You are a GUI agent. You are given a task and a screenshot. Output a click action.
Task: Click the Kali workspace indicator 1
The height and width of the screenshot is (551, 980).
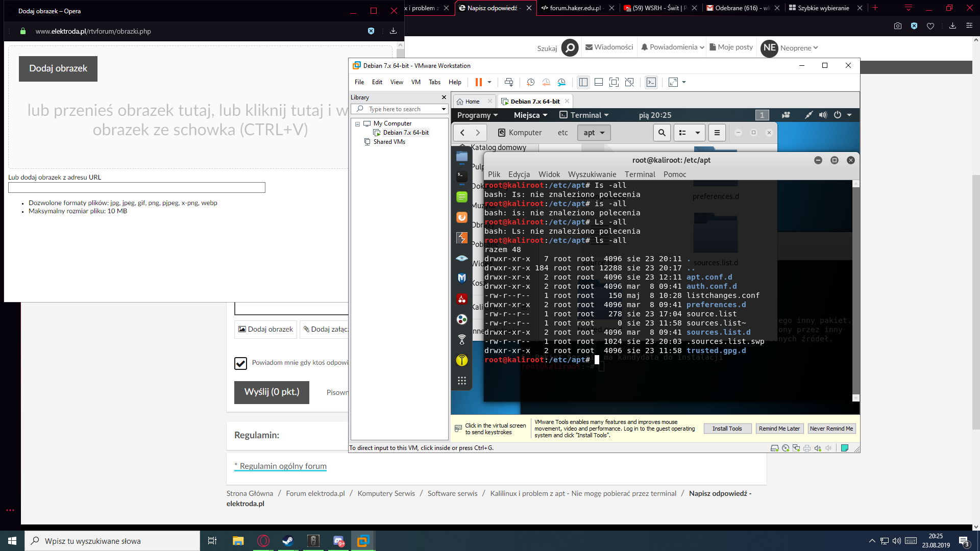[762, 115]
